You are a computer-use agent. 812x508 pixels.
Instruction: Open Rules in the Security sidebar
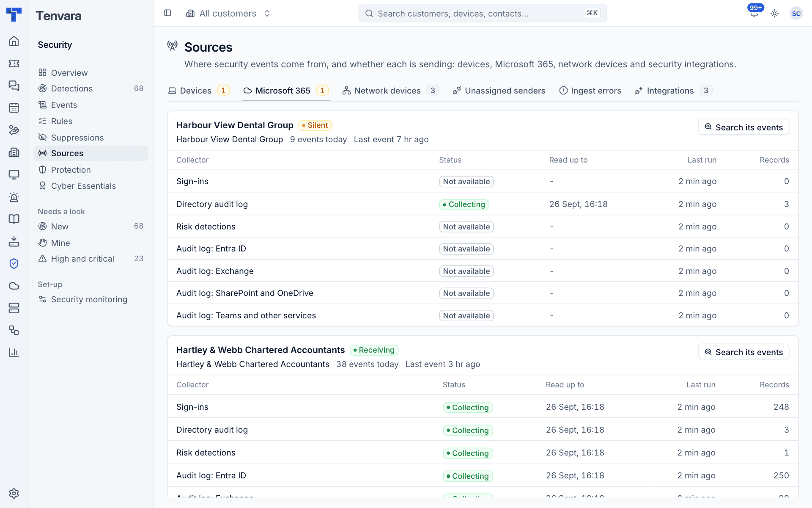tap(91, 121)
